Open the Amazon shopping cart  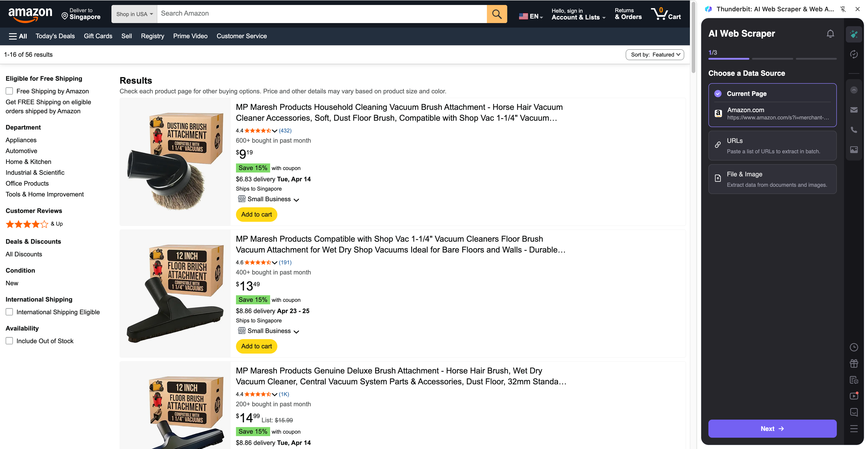click(x=666, y=14)
